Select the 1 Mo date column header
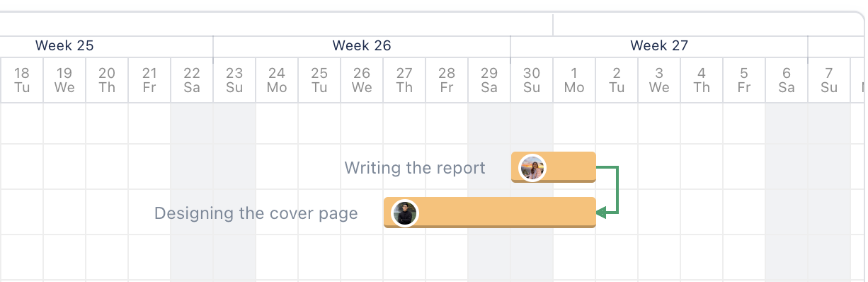 574,80
